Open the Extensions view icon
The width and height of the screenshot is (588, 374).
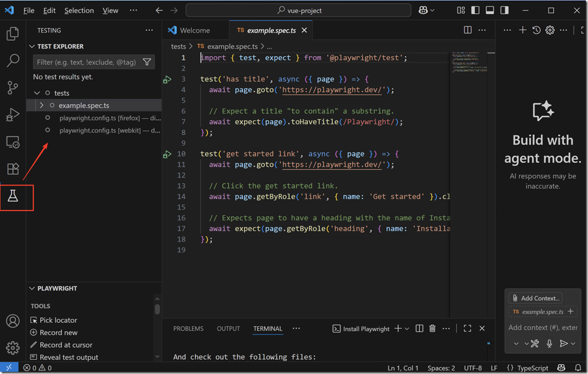(13, 168)
